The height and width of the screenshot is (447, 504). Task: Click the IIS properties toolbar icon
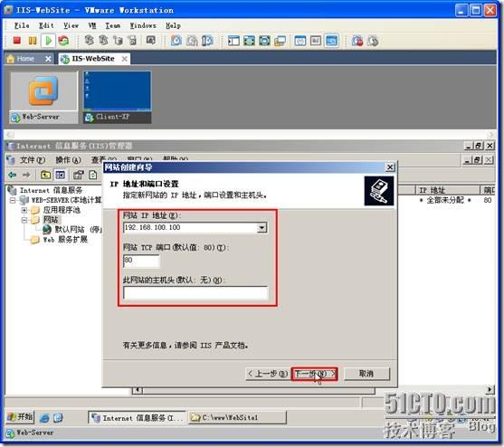pyautogui.click(x=79, y=175)
